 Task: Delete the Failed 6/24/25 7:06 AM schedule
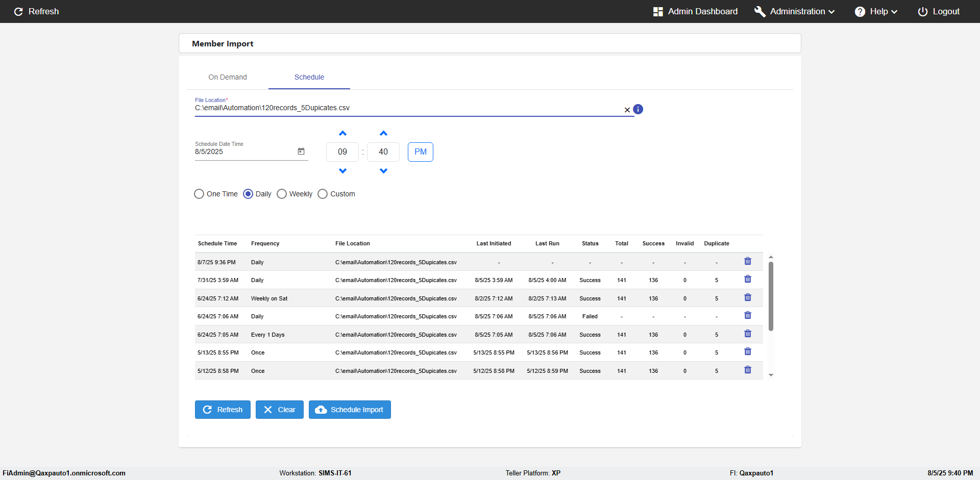748,315
